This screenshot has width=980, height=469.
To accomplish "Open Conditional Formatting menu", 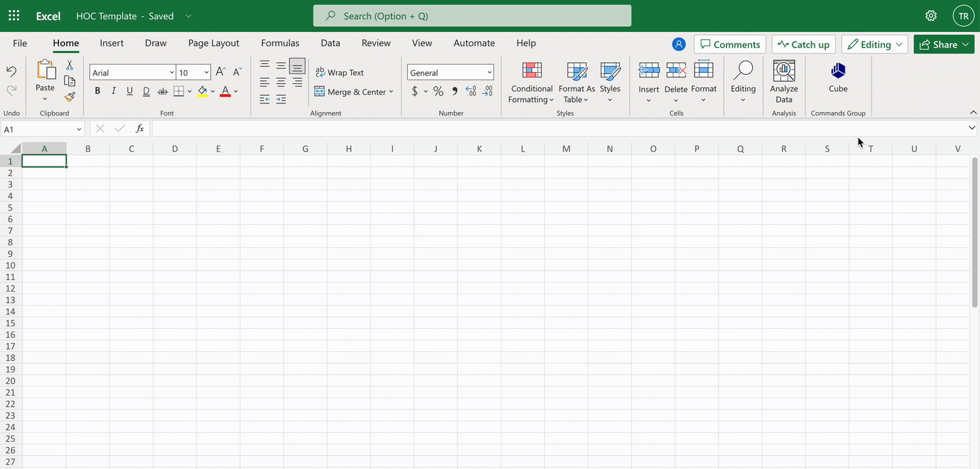I will tap(531, 82).
